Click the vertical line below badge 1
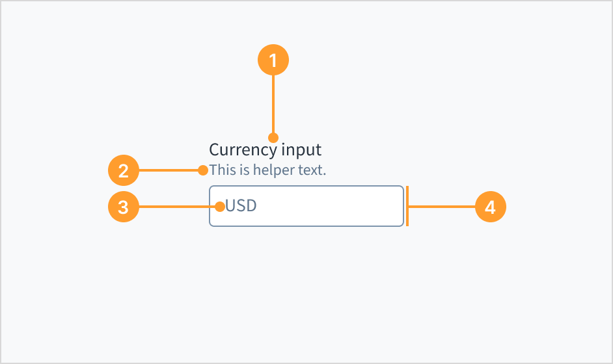 (x=273, y=104)
